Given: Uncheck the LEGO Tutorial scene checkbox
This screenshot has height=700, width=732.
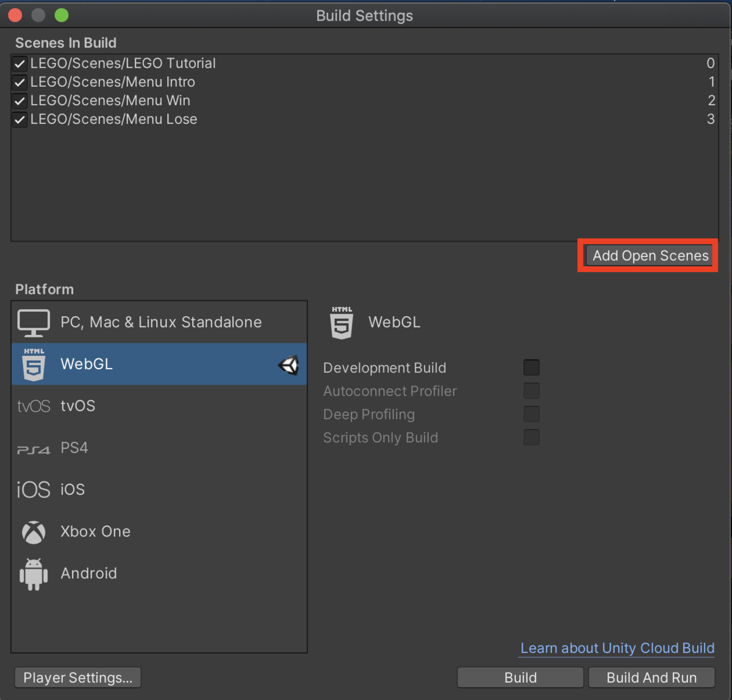Looking at the screenshot, I should [20, 63].
